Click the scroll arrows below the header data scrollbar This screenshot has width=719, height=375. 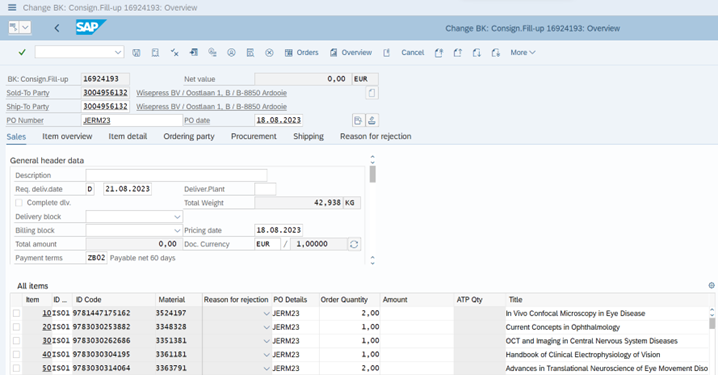pos(372,260)
